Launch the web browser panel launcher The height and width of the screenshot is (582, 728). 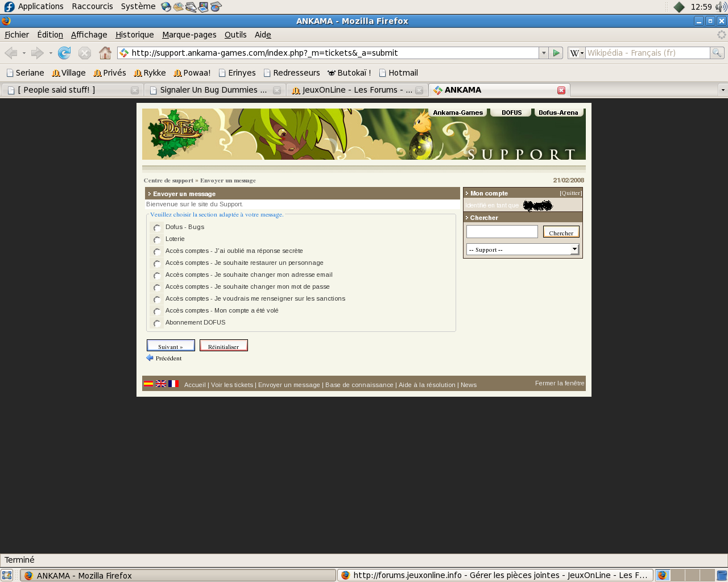click(x=166, y=7)
